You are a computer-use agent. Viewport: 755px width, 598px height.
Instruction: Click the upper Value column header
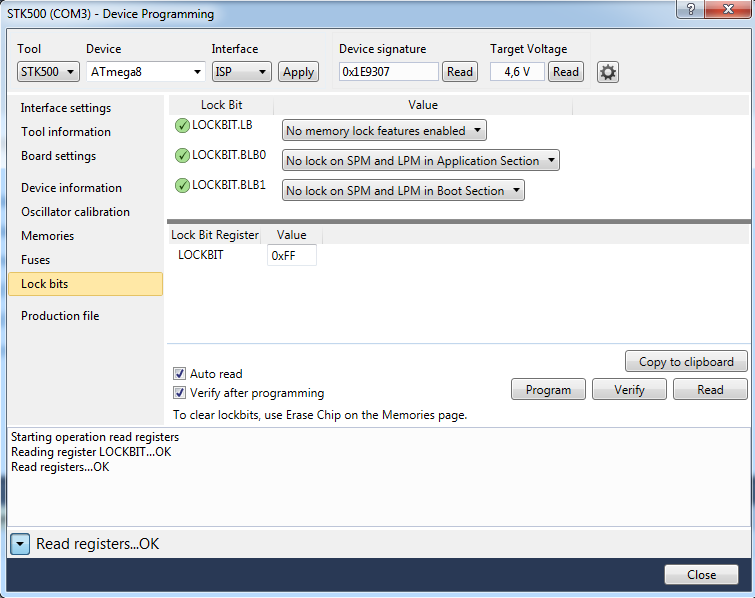click(423, 105)
